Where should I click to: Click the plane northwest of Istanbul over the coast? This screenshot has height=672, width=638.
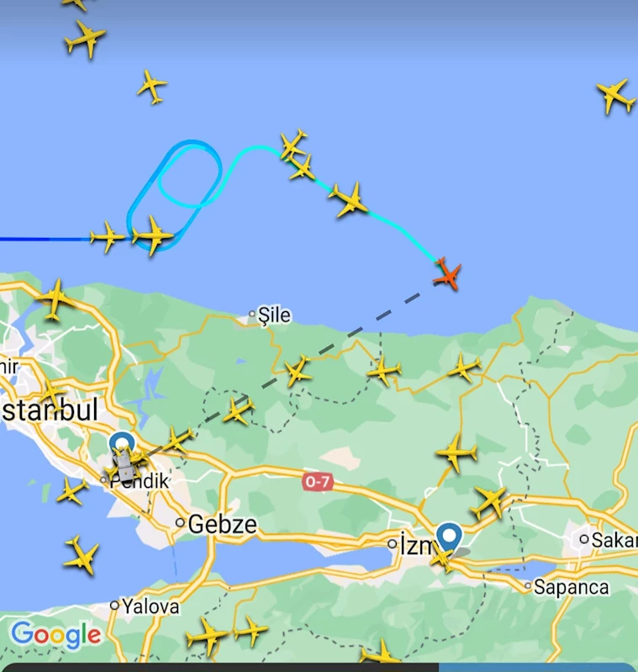54,299
